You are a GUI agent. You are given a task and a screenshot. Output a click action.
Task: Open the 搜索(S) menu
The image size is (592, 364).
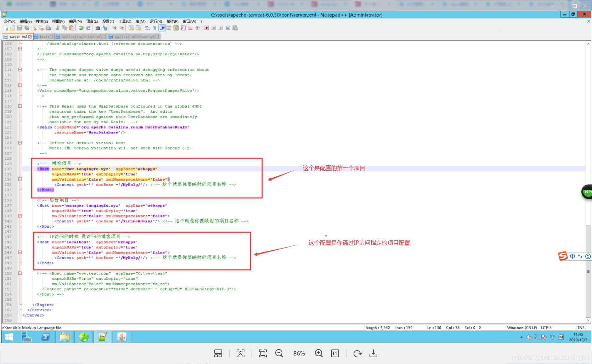coord(42,21)
